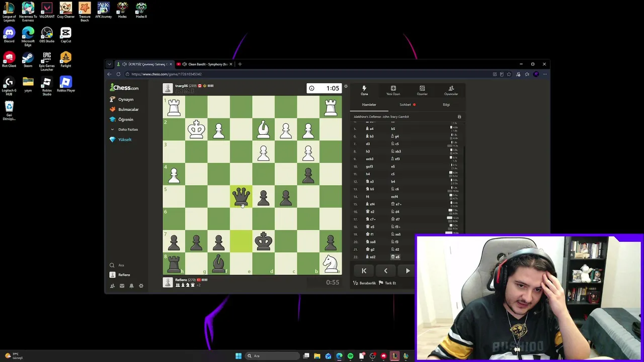644x362 pixels.
Task: Click the browser address bar URL
Action: click(167, 74)
